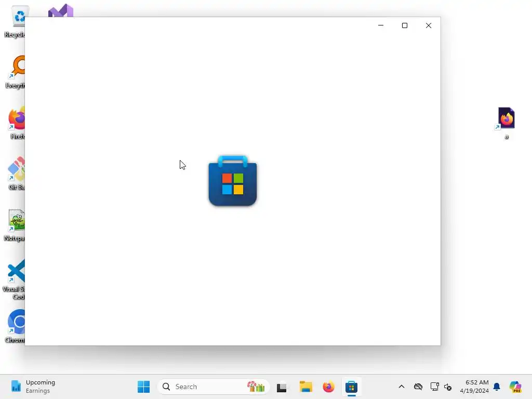532x399 pixels.
Task: Show hidden system tray icons
Action: point(402,387)
